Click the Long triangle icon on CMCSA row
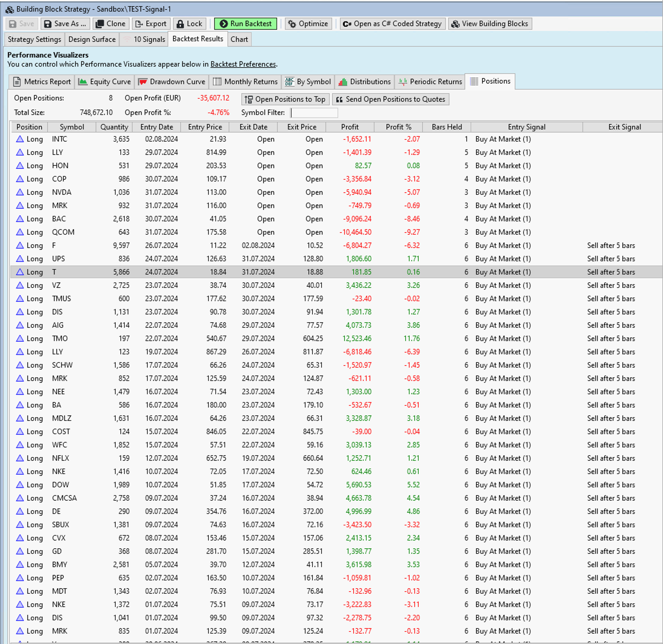 coord(20,498)
